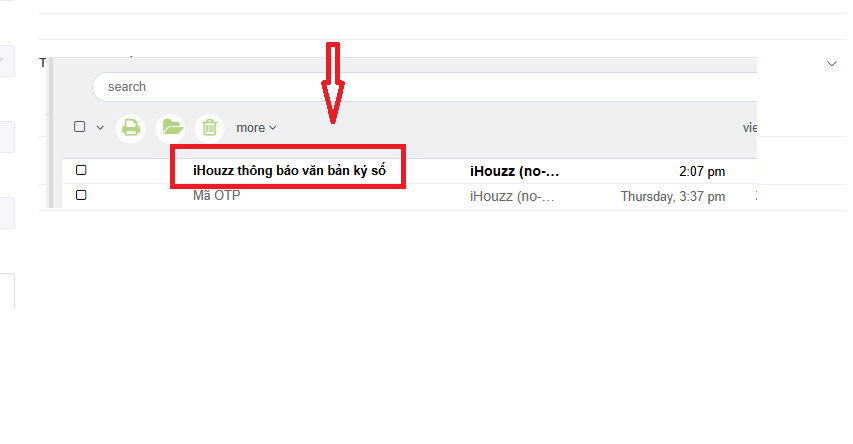Expand the more actions dropdown
The width and height of the screenshot is (853, 444).
tap(256, 128)
